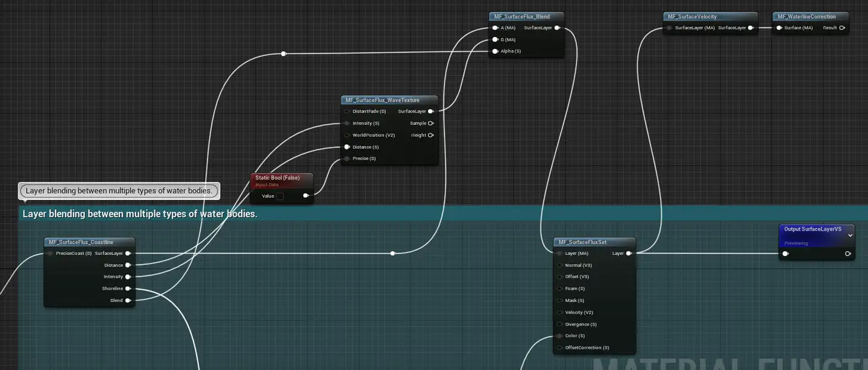
Task: Click the Sample output pin on WaveTexture node
Action: [x=430, y=123]
